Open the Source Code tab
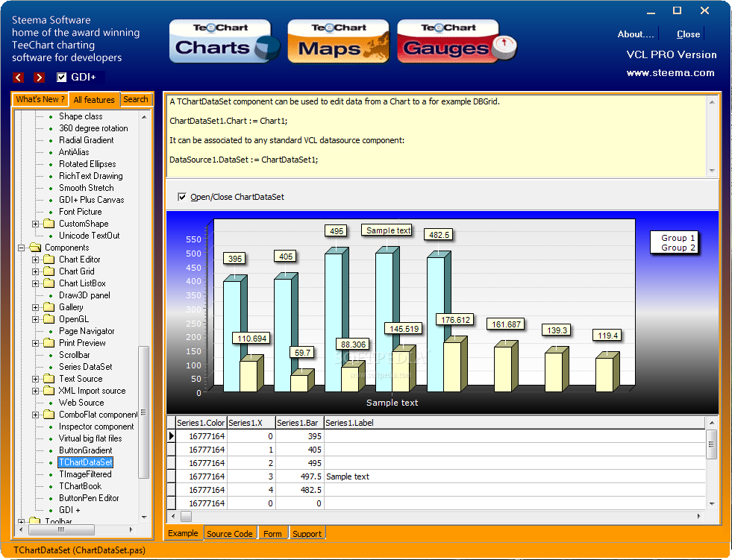 (x=230, y=533)
